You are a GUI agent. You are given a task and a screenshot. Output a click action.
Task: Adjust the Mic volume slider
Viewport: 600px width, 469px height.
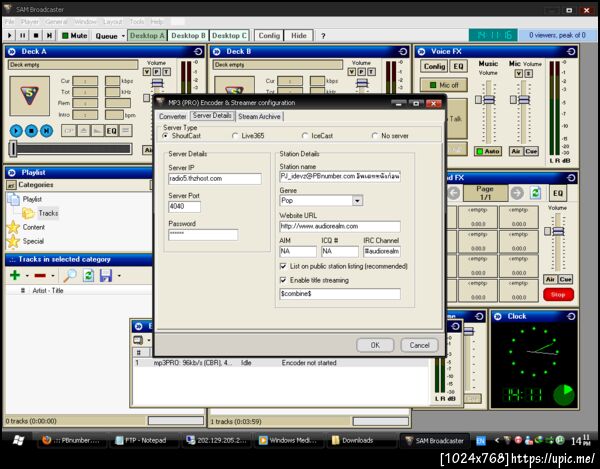pyautogui.click(x=524, y=100)
